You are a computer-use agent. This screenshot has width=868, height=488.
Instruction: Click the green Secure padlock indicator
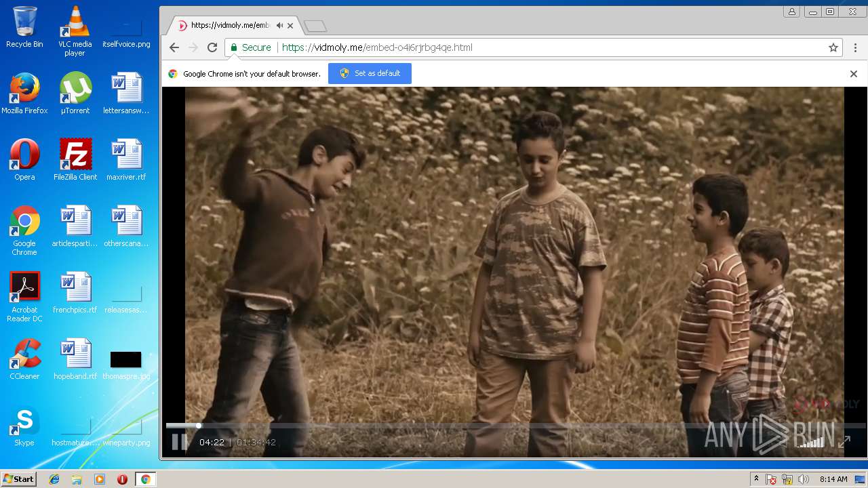251,47
